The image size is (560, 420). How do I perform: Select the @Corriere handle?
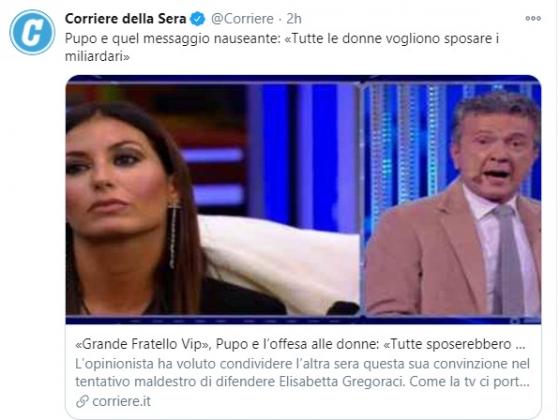click(242, 19)
